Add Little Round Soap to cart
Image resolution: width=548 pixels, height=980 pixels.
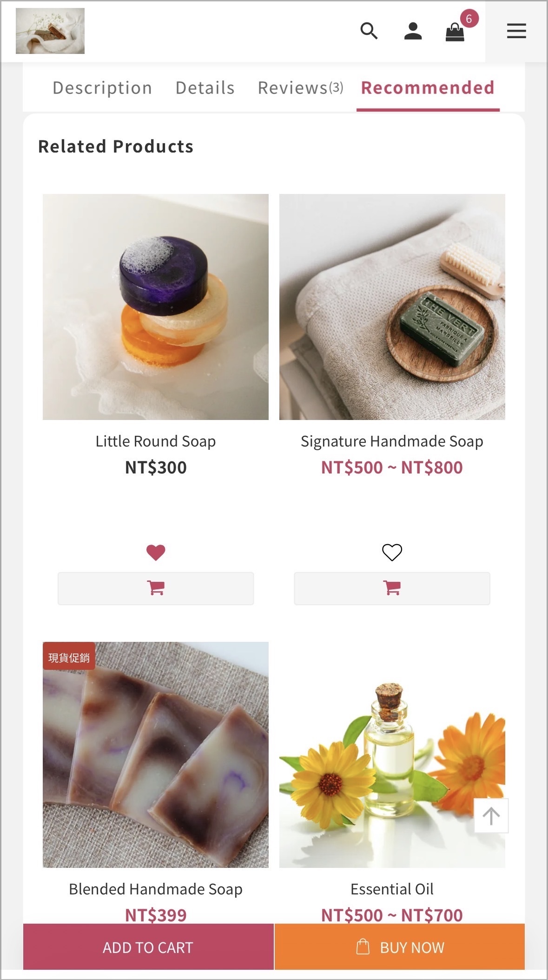click(x=156, y=588)
